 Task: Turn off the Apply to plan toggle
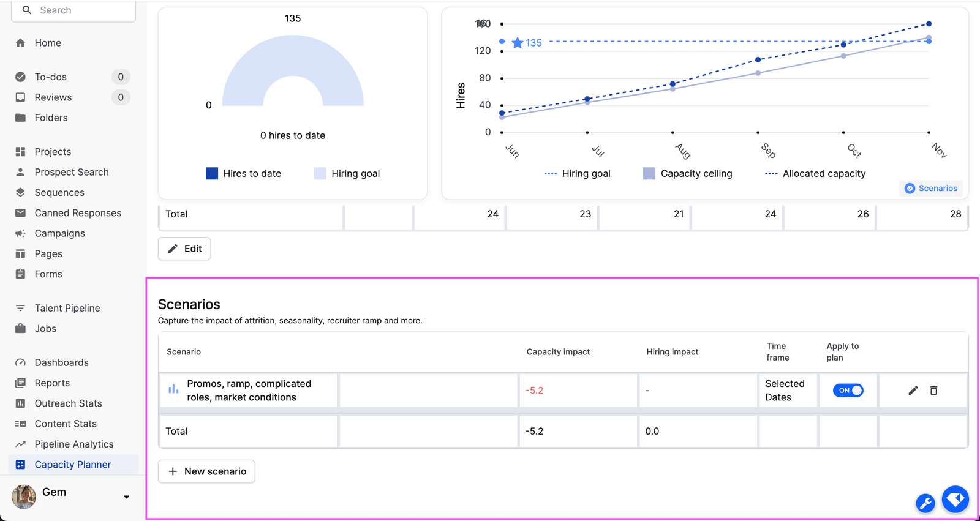[848, 391]
